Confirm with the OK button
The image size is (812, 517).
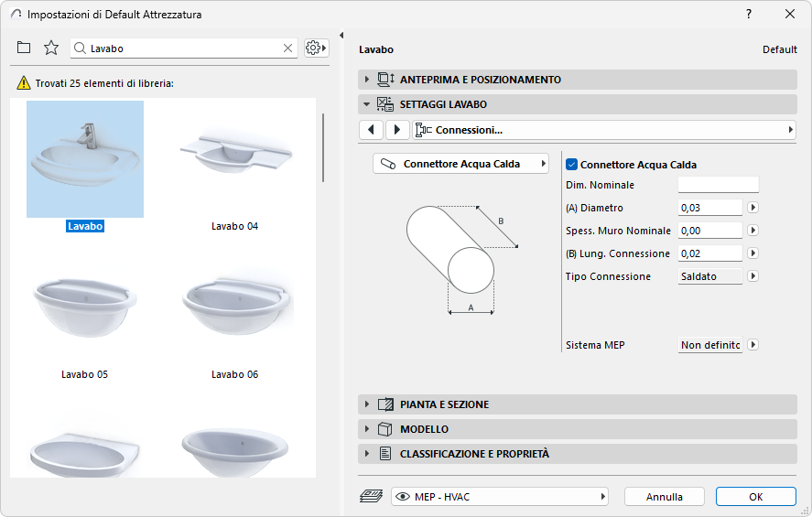point(755,497)
